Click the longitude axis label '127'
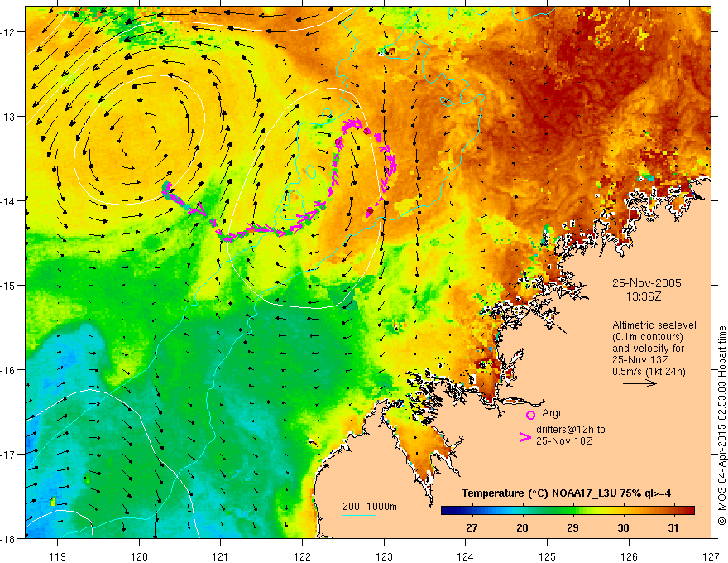The width and height of the screenshot is (728, 563). coord(711,556)
